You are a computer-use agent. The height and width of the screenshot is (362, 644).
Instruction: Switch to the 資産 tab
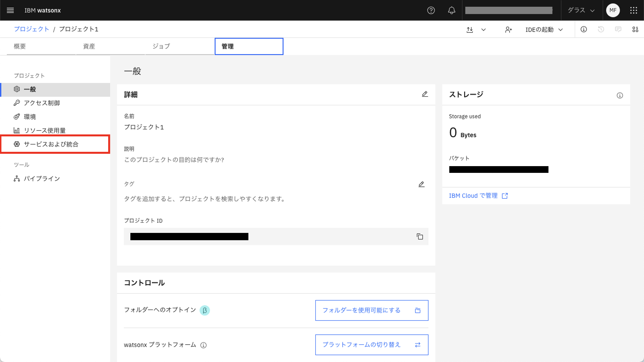click(x=89, y=46)
